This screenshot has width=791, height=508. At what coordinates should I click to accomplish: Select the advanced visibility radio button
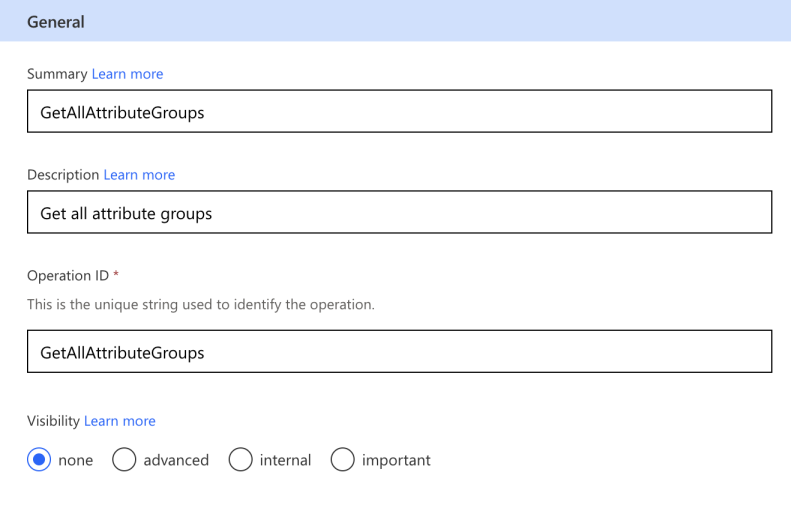tap(124, 460)
